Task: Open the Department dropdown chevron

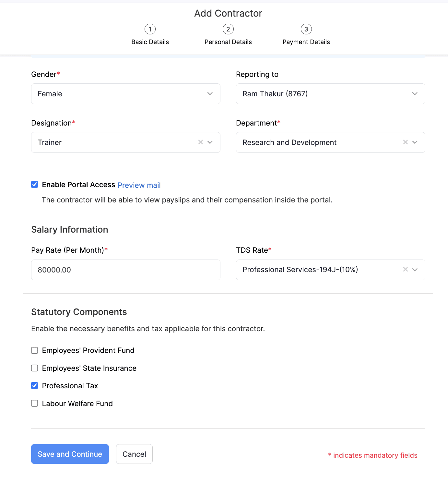Action: tap(415, 142)
